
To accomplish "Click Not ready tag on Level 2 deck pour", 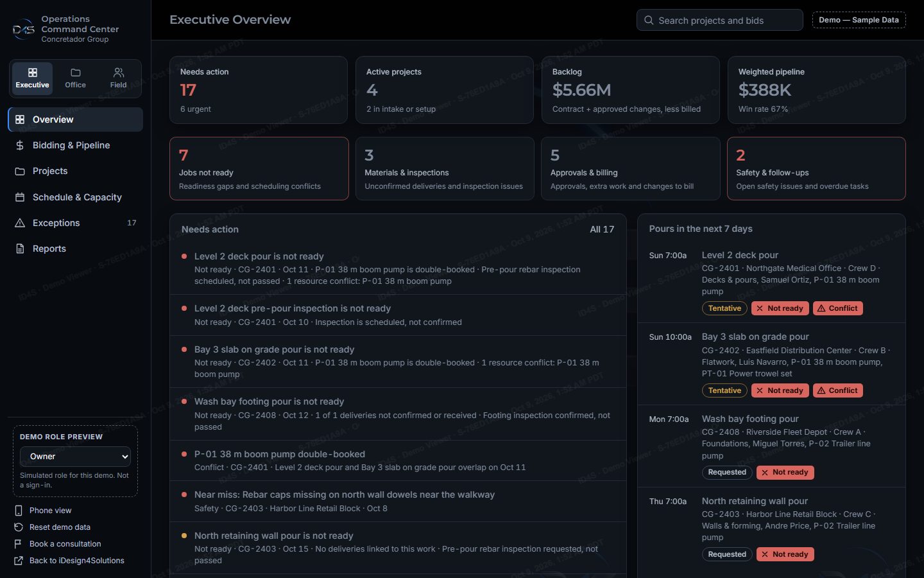I will [780, 308].
